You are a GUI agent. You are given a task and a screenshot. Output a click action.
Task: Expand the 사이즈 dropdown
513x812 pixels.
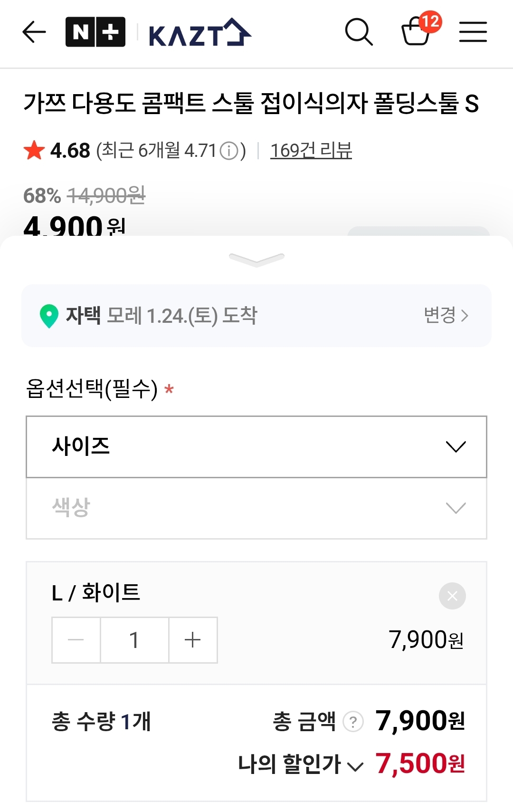[x=256, y=447]
